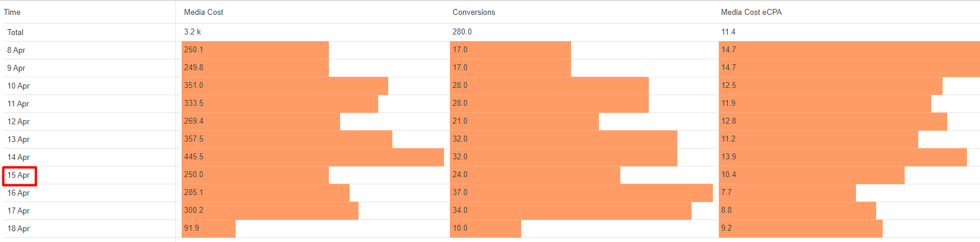The image size is (980, 242).
Task: Click the 91.9 Media Cost bar
Action: click(208, 228)
